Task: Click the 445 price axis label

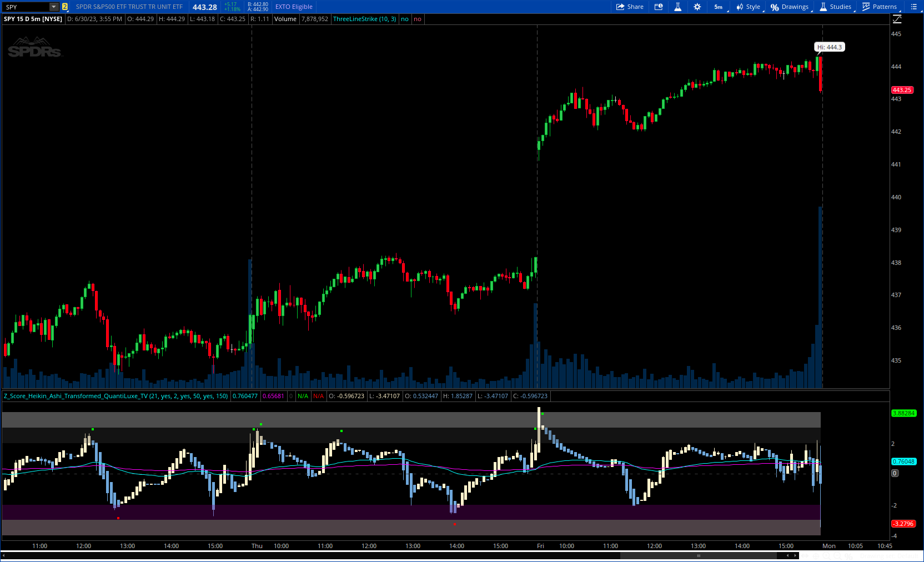Action: (896, 34)
